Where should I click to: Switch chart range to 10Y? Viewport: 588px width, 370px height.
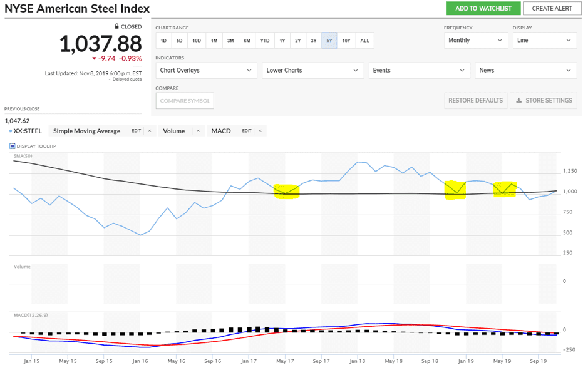click(346, 41)
